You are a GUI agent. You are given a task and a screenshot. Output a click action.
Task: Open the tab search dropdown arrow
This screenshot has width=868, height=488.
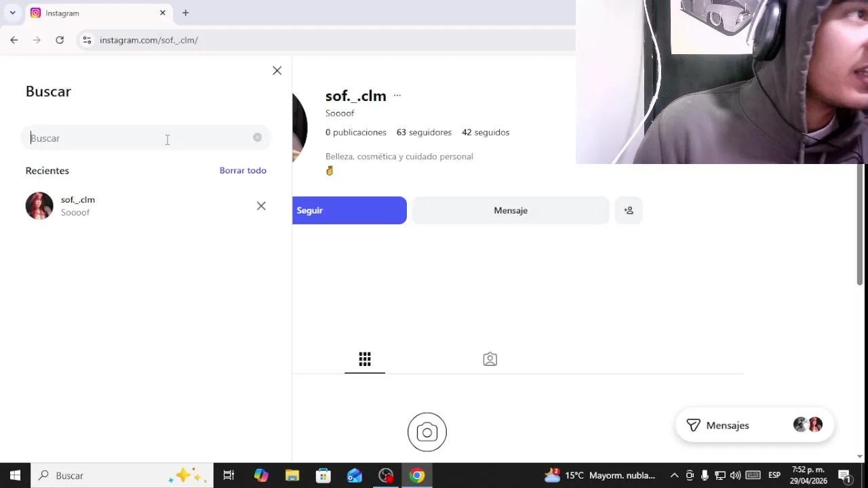12,13
